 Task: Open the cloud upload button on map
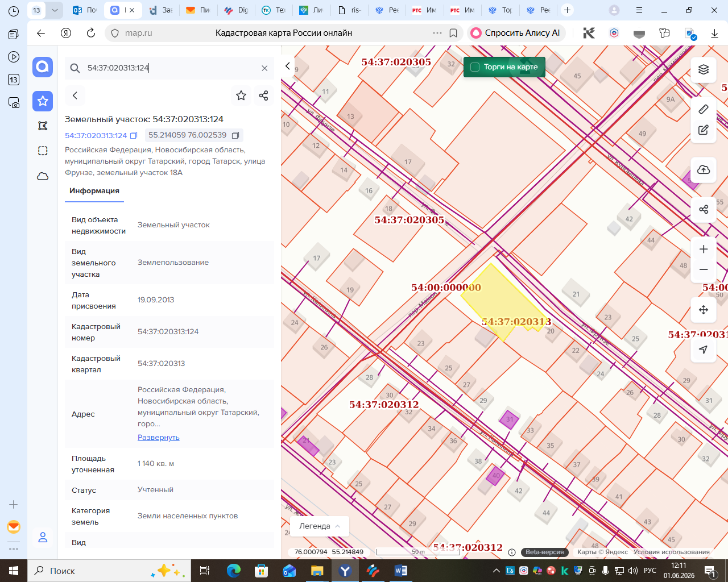704,170
